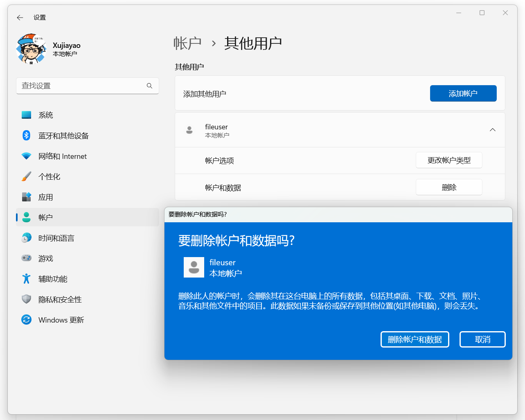This screenshot has width=525, height=420.
Task: Open Accessibility figure icon
Action: [x=27, y=279]
